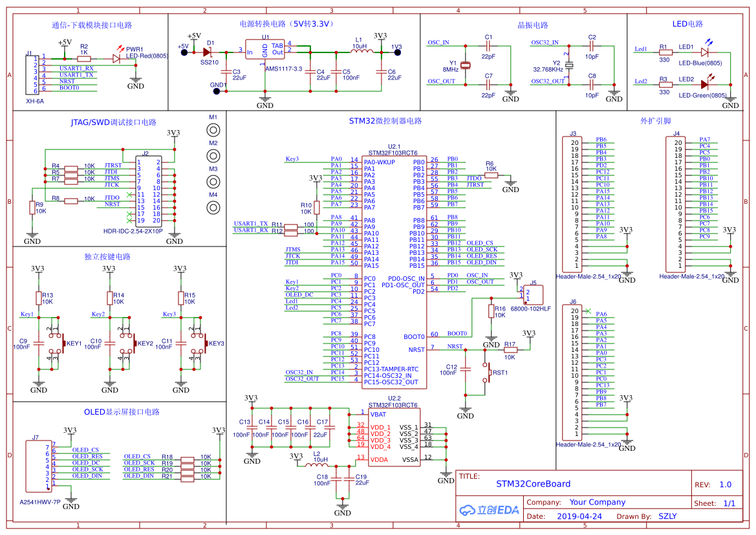Click the PWR1 red LED symbol

116,58
